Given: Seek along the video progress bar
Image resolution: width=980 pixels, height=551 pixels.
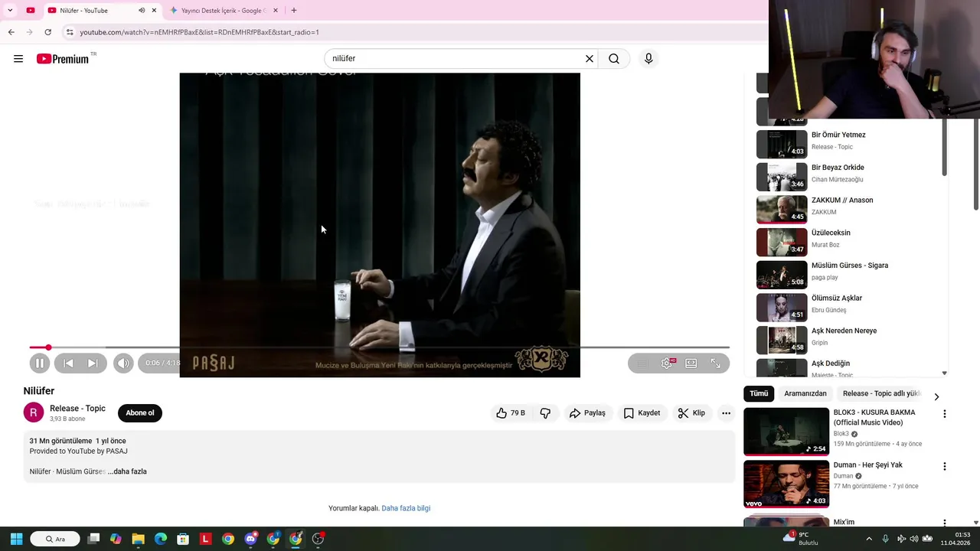Looking at the screenshot, I should tap(380, 347).
